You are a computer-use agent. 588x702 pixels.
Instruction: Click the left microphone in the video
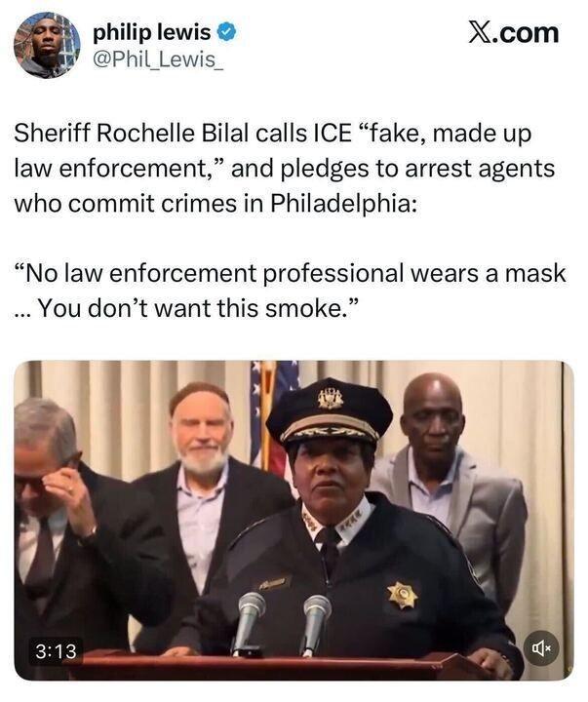[x=249, y=622]
